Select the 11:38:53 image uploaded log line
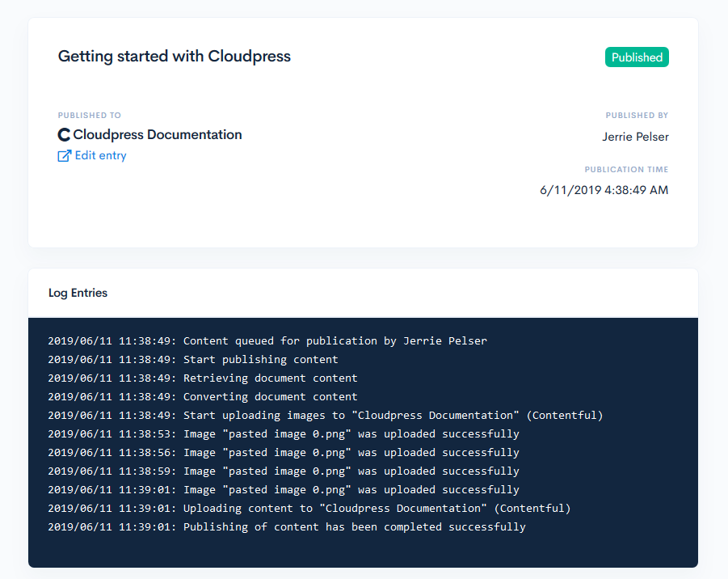 point(284,434)
